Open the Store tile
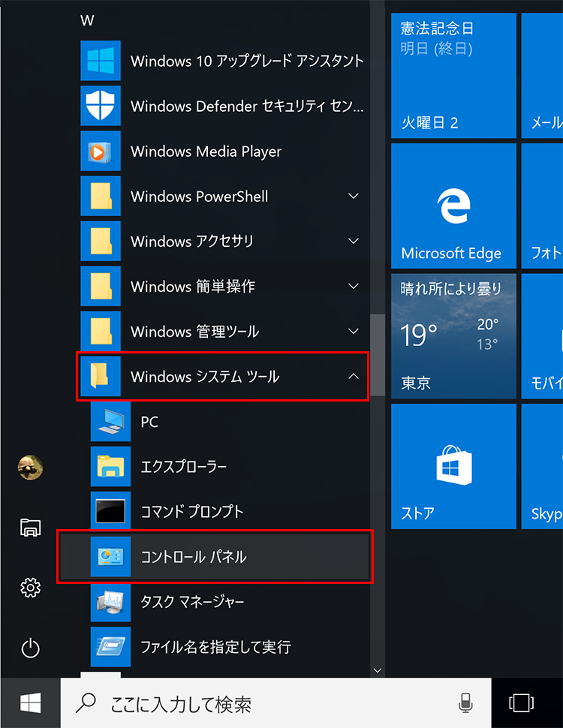The height and width of the screenshot is (728, 563). (453, 466)
